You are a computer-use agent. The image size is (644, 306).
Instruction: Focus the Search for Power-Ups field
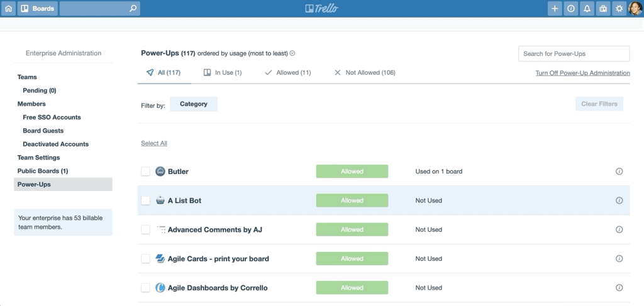pyautogui.click(x=574, y=54)
